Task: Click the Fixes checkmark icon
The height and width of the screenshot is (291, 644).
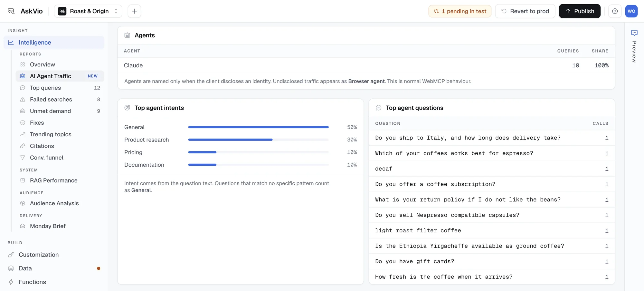Action: click(23, 122)
